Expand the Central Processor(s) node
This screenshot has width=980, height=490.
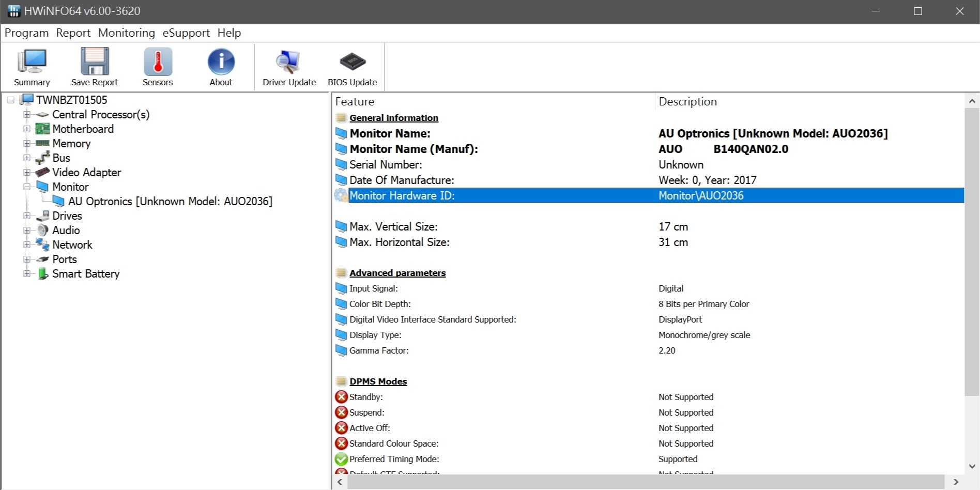tap(27, 114)
